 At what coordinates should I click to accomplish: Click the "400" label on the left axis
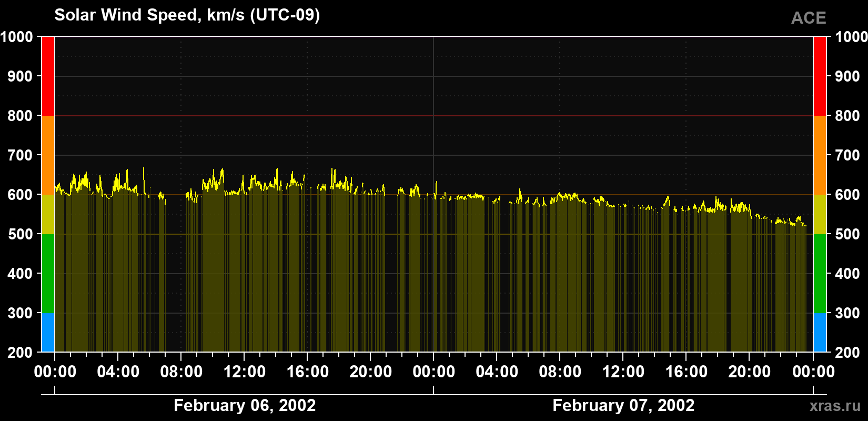21,274
